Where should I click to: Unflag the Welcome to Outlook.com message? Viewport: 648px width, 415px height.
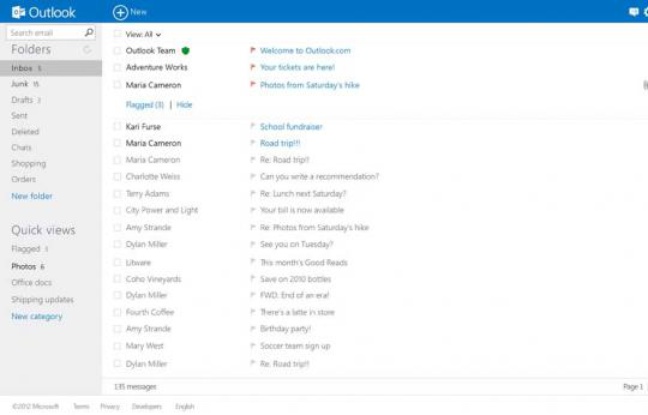coord(253,50)
